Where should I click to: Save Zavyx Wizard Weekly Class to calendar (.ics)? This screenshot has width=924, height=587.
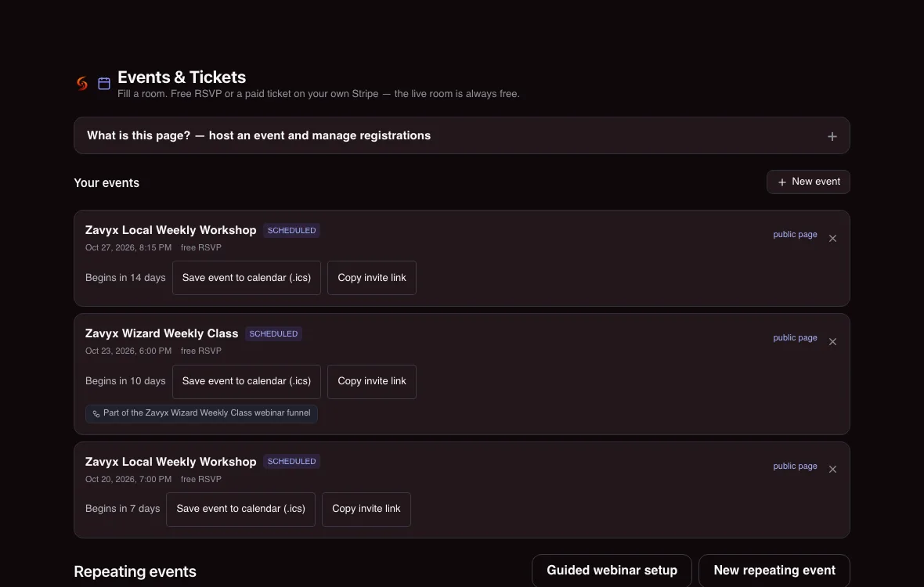click(247, 381)
